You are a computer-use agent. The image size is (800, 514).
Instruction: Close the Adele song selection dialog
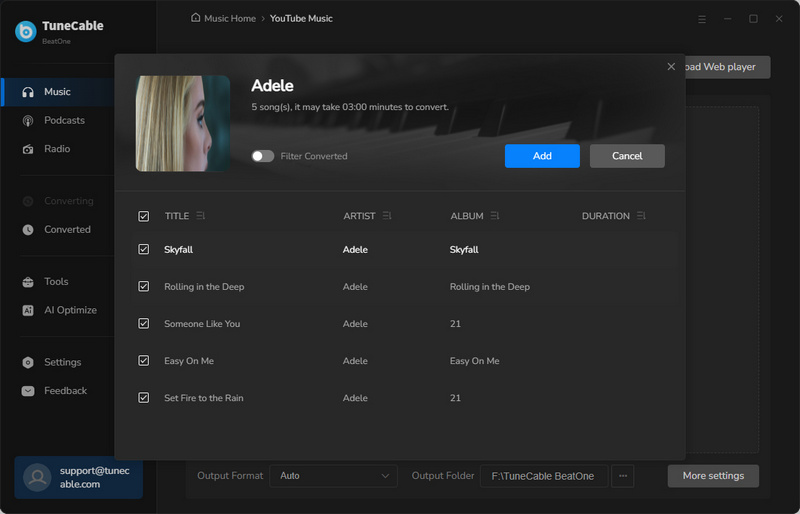click(x=671, y=67)
